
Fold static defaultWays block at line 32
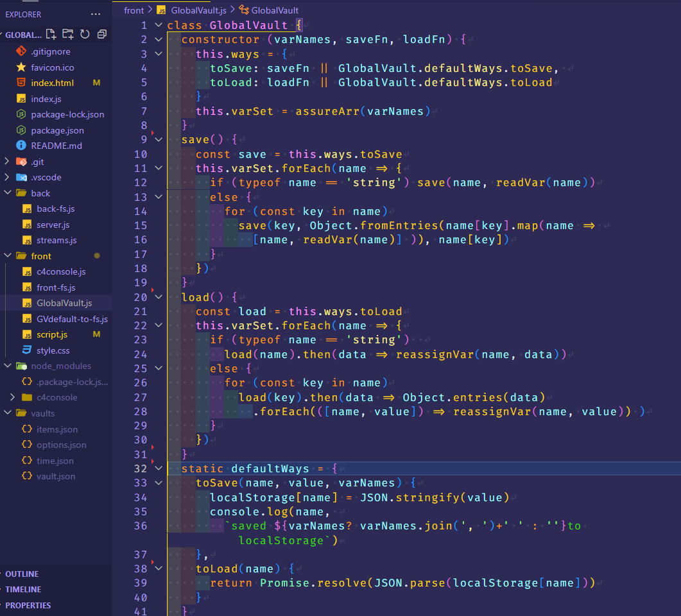(x=159, y=469)
